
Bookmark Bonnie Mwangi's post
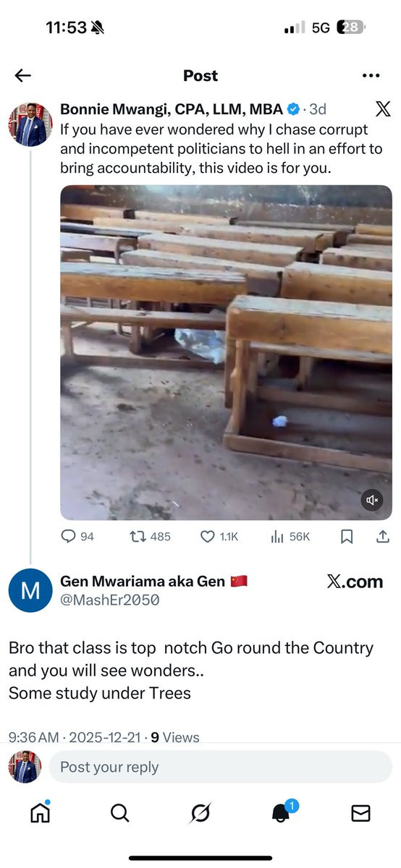(x=347, y=536)
